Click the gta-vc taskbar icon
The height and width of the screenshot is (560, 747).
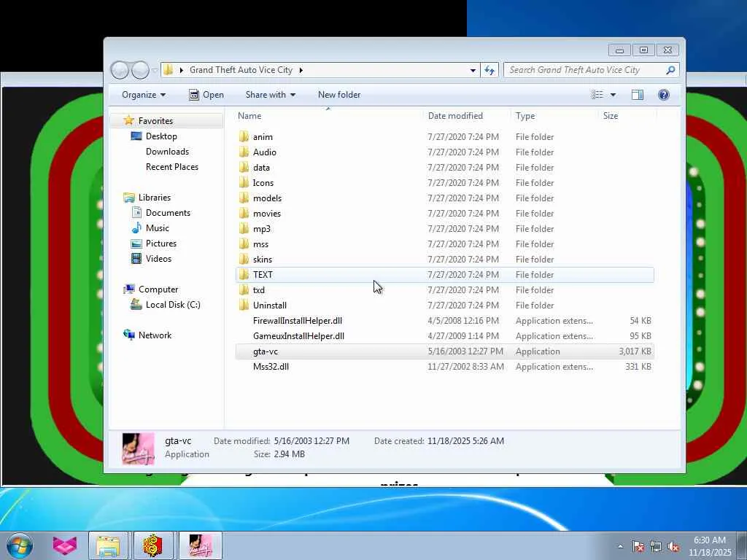(x=200, y=545)
